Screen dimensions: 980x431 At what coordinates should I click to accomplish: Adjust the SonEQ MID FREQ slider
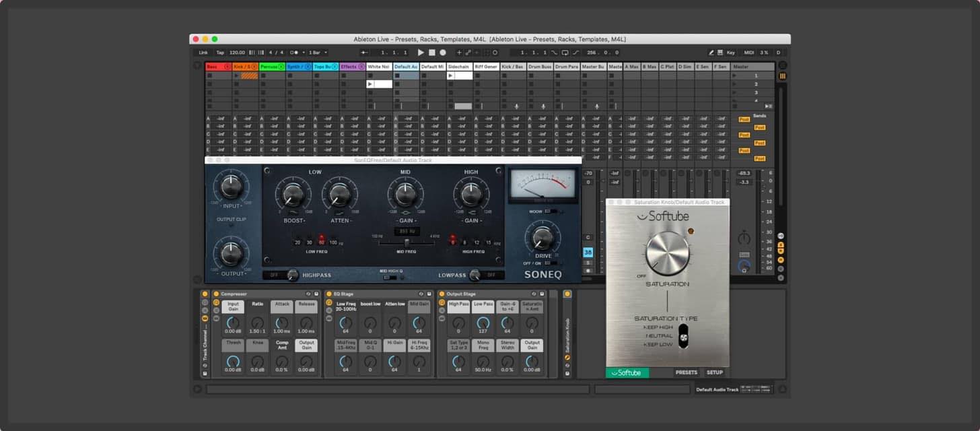(x=406, y=242)
